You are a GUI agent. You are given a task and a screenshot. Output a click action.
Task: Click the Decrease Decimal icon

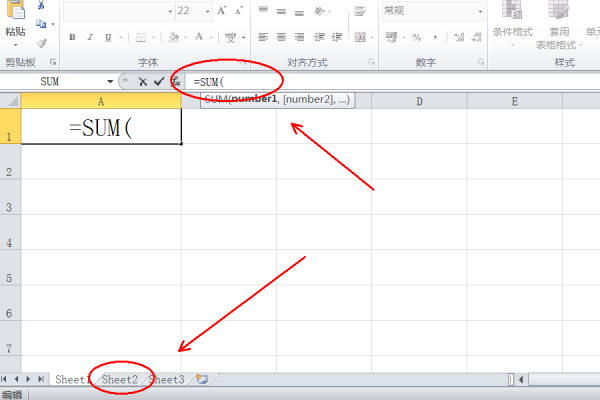pyautogui.click(x=477, y=37)
